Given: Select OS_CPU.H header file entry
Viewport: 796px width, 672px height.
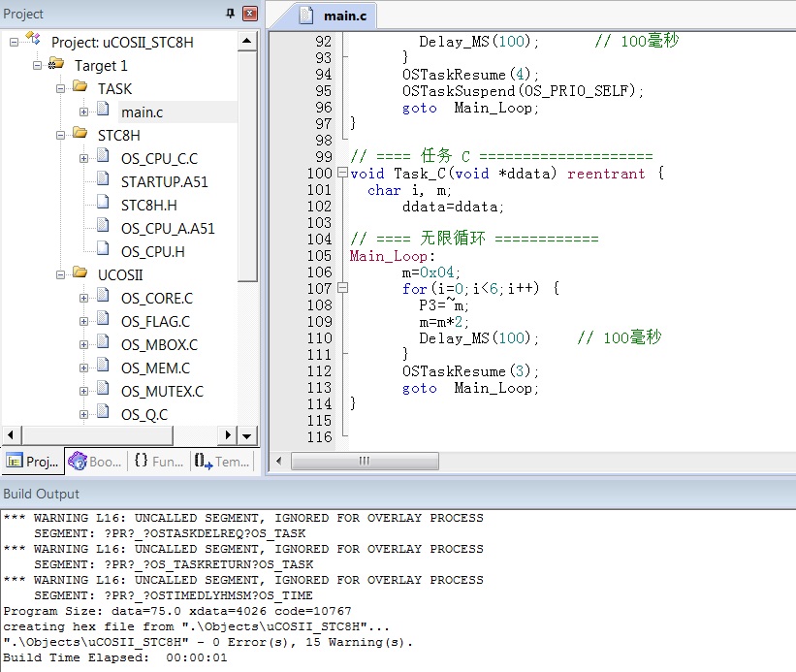Looking at the screenshot, I should click(x=153, y=252).
